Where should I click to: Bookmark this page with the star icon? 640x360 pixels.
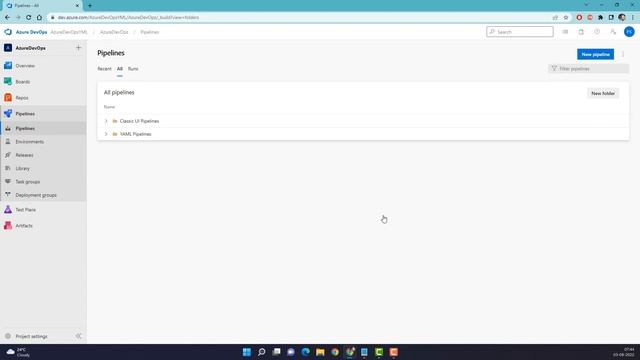point(566,18)
